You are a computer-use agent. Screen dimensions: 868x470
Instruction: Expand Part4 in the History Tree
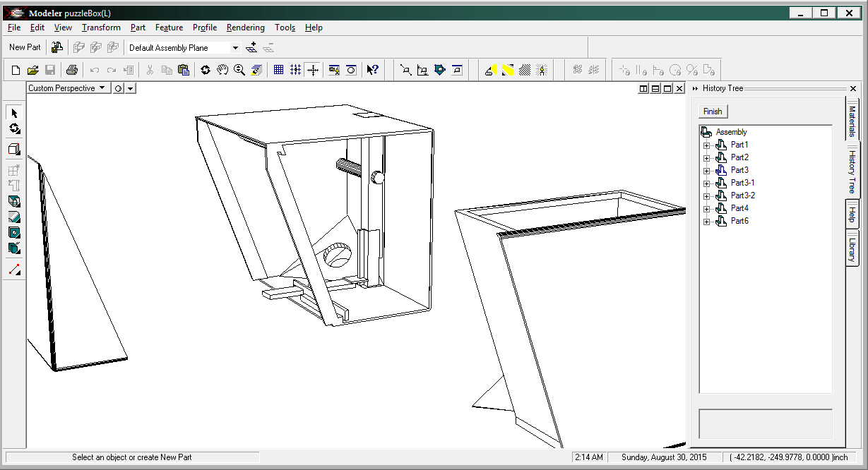706,209
